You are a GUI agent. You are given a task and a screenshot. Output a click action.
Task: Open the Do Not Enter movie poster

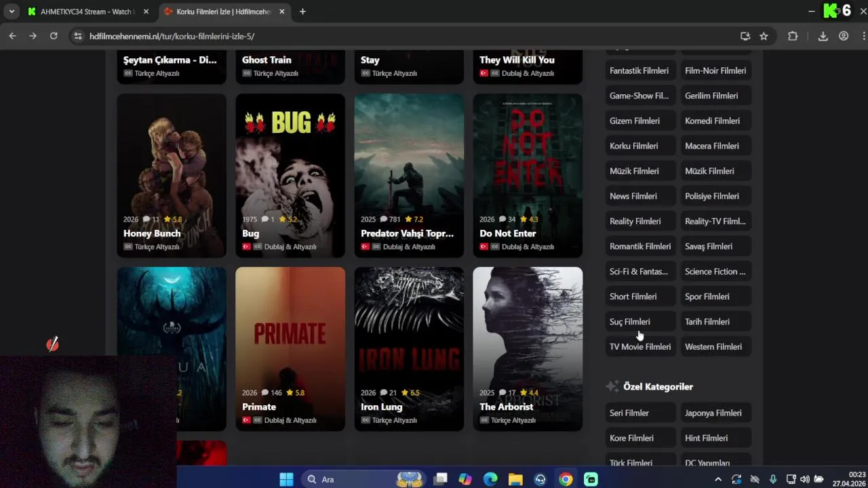point(528,176)
